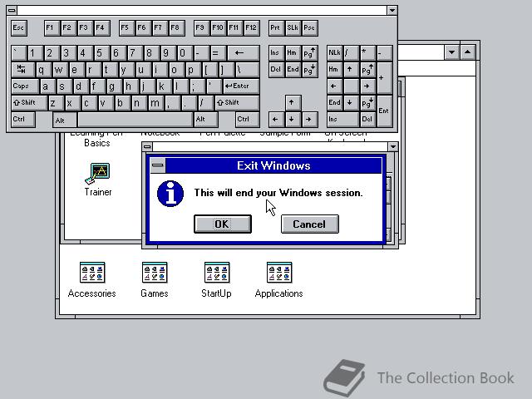
Task: Tap the backspace arrow key
Action: 244,53
